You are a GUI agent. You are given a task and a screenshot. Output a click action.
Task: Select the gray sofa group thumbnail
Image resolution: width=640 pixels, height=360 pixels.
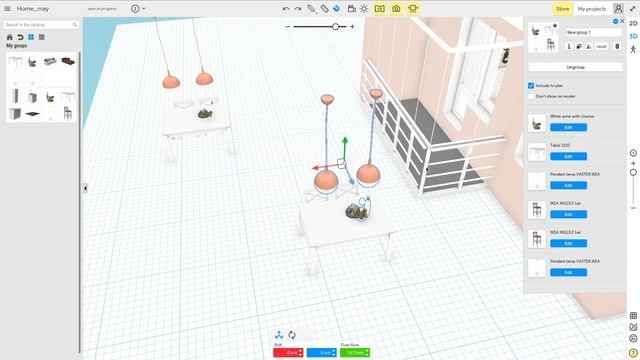(x=50, y=61)
